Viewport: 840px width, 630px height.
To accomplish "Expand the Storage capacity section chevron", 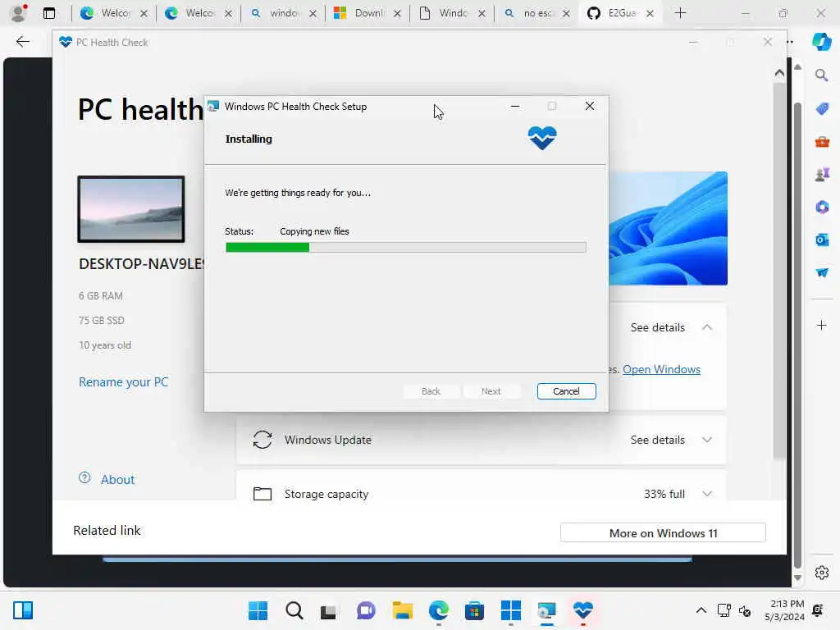I will click(706, 494).
